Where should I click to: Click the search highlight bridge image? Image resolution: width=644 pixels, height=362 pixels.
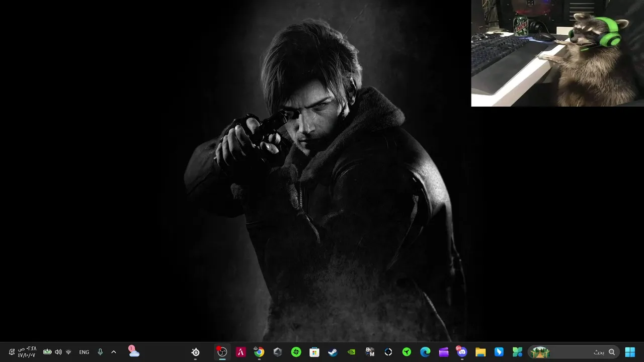[541, 352]
